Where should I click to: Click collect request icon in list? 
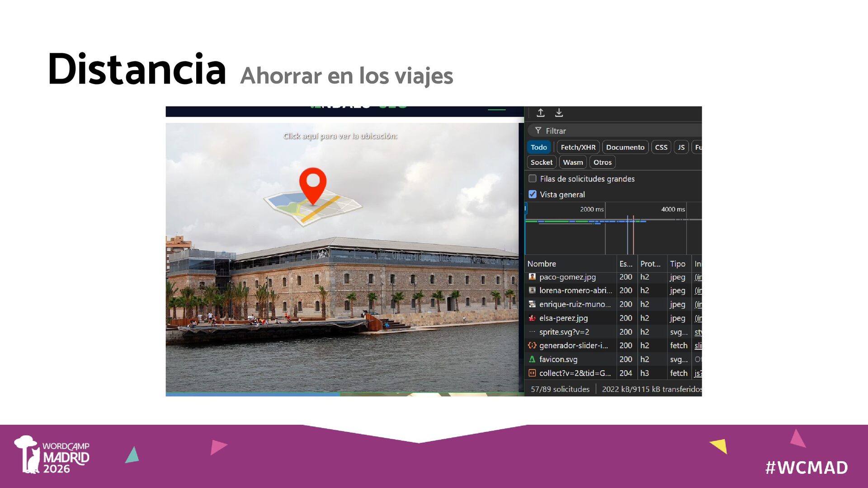pos(532,373)
